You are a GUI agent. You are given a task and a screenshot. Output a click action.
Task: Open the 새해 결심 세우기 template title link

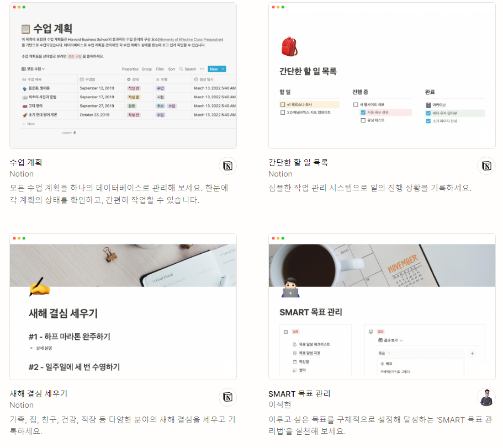[x=39, y=393]
